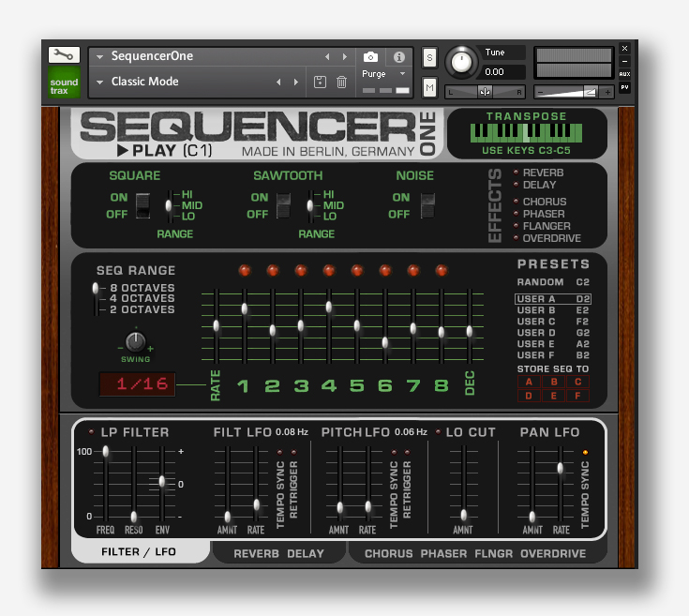Open the Classic Mode snapshot dropdown arrow
Screen dimensions: 689x616
[x=99, y=83]
